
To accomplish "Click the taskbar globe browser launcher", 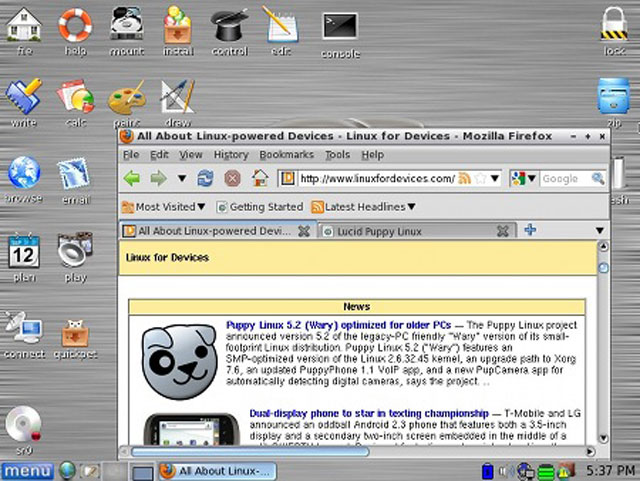I will pyautogui.click(x=67, y=471).
